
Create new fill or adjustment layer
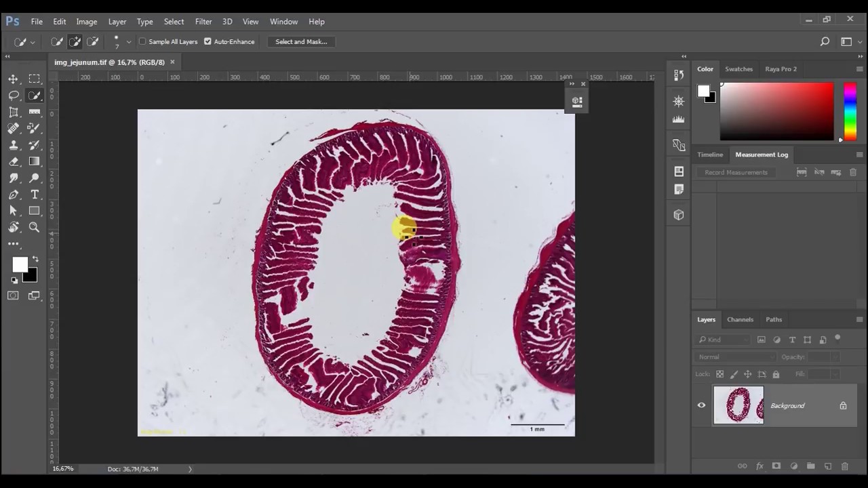[793, 466]
